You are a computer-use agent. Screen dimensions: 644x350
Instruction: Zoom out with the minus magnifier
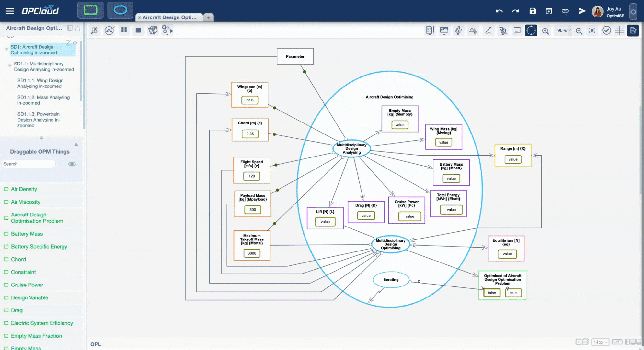point(579,31)
